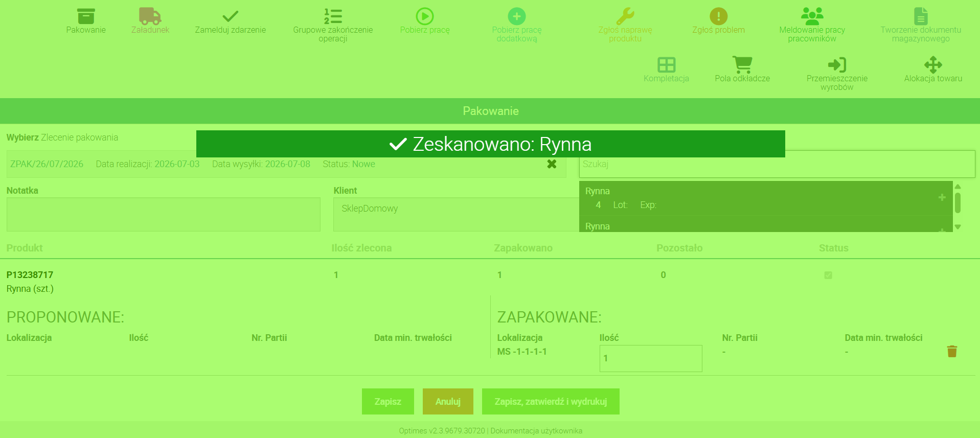The image size is (980, 438).
Task: Click Pobierz pracę dodatkową plus icon
Action: (x=517, y=16)
